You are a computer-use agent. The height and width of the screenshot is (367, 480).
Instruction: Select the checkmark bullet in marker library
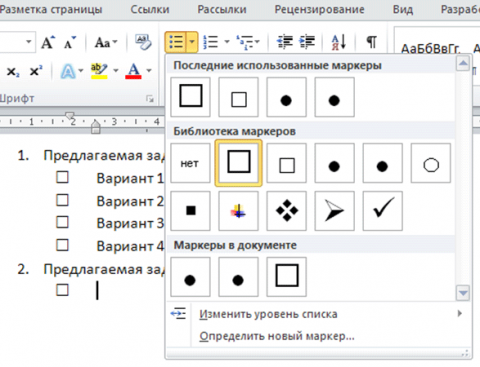coord(383,211)
